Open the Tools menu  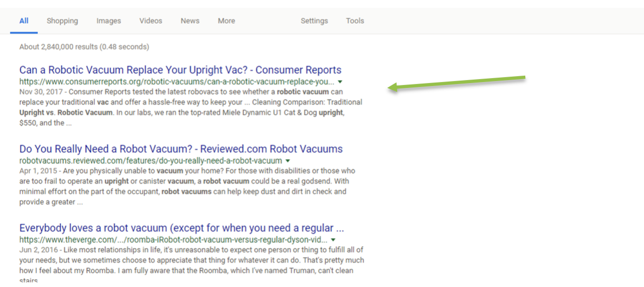(x=354, y=21)
